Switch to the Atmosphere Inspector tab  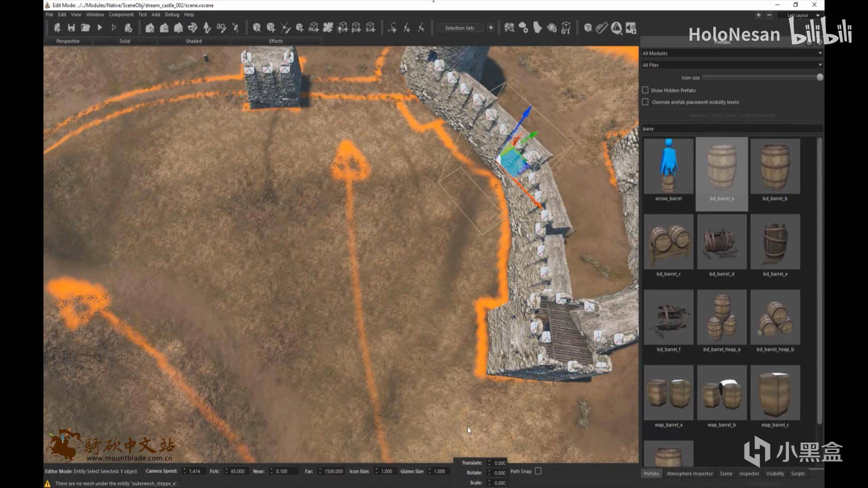click(x=689, y=474)
